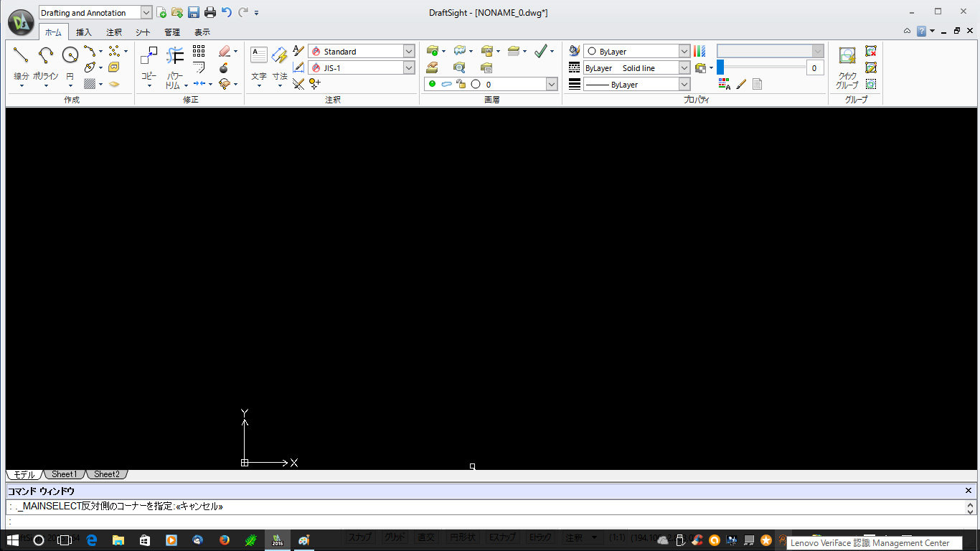Toggle Ortho (直交) in status bar
Image resolution: width=980 pixels, height=551 pixels.
click(427, 537)
